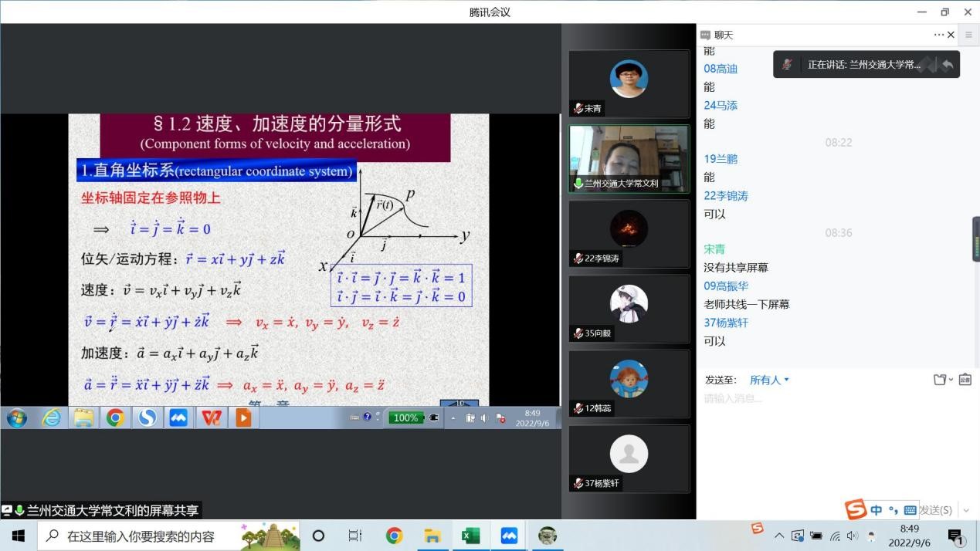Screen dimensions: 980x551
Task: Open Tencent Meeting icon in Windows taskbar
Action: [509, 536]
